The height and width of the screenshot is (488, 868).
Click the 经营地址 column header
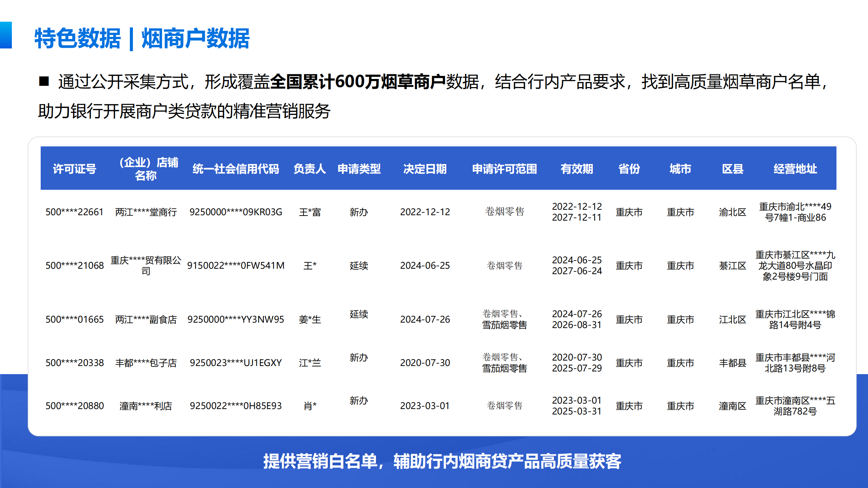pos(795,168)
